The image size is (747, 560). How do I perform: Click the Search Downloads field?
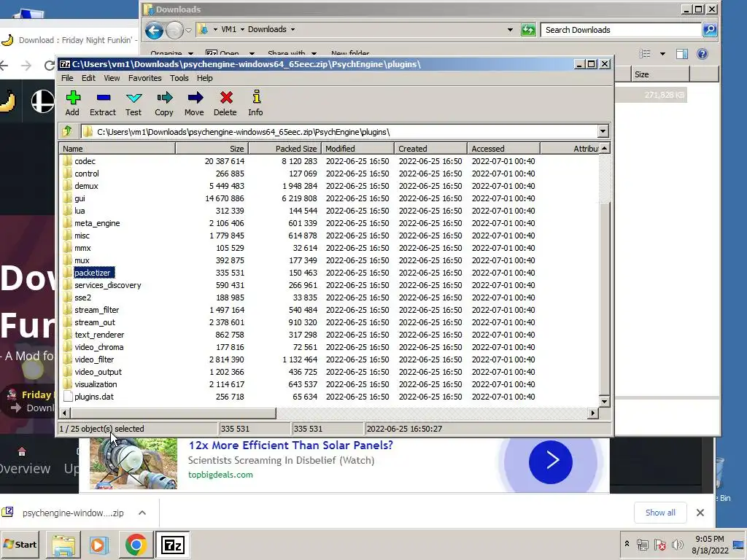coord(621,29)
